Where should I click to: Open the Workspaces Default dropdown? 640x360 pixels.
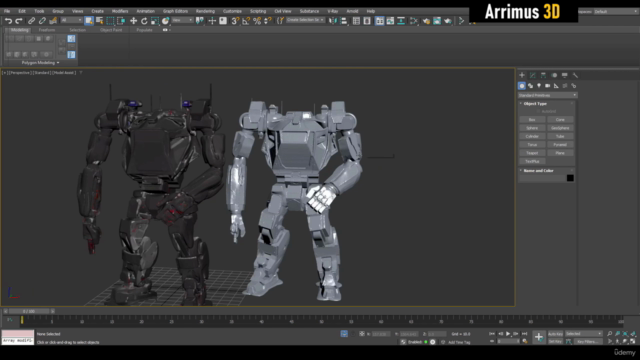(615, 11)
